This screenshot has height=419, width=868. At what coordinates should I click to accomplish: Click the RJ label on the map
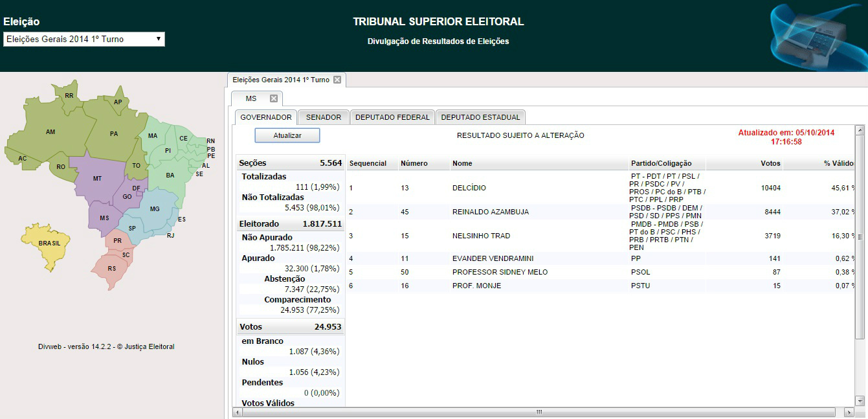tap(171, 235)
